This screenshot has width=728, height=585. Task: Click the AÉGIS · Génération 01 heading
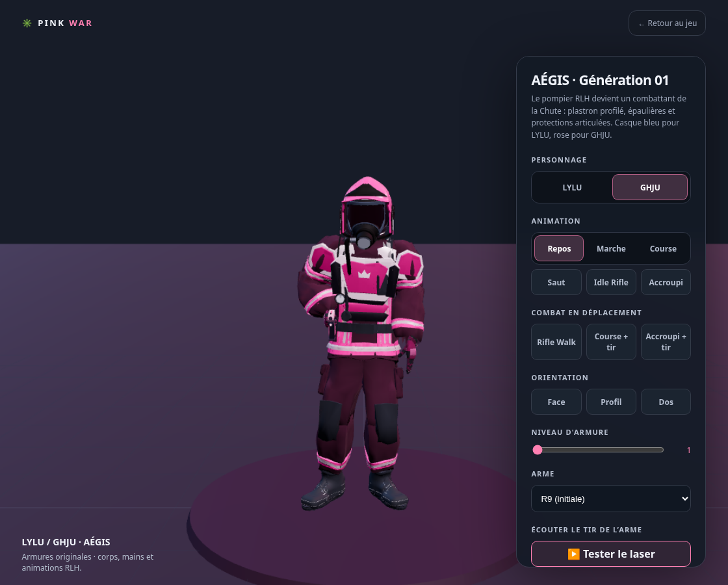coord(600,81)
